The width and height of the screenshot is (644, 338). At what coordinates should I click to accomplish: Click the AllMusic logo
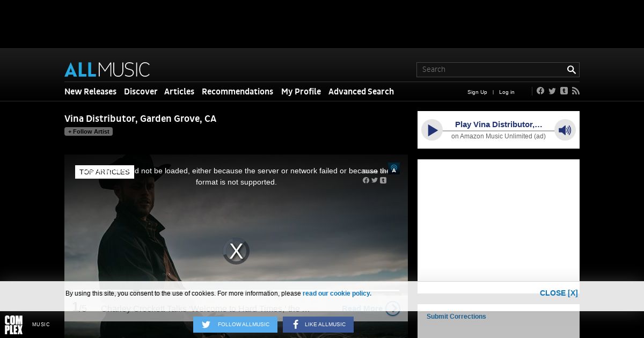pyautogui.click(x=107, y=70)
